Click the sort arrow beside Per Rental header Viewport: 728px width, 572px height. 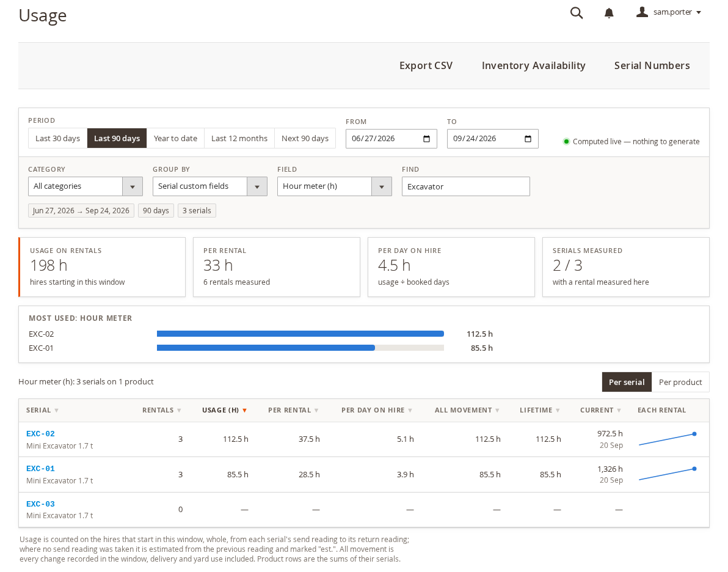click(x=316, y=410)
